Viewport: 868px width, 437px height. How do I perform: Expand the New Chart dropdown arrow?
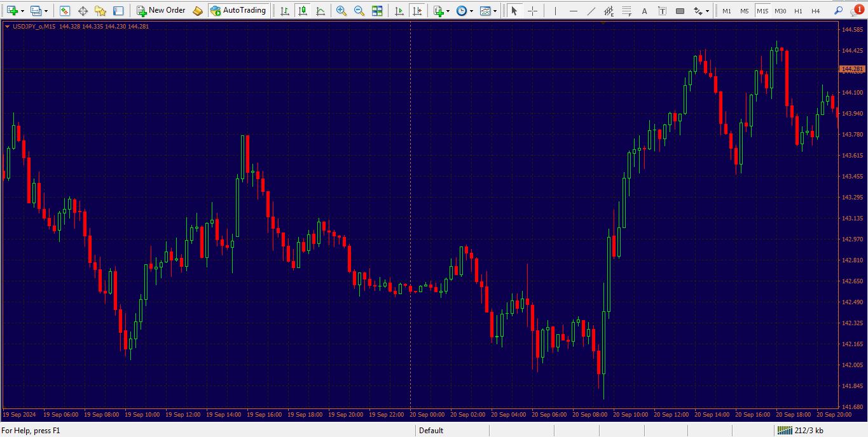[22, 11]
